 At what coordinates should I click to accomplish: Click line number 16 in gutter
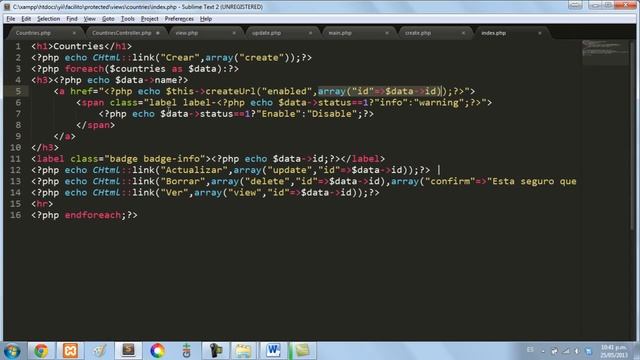pos(16,215)
